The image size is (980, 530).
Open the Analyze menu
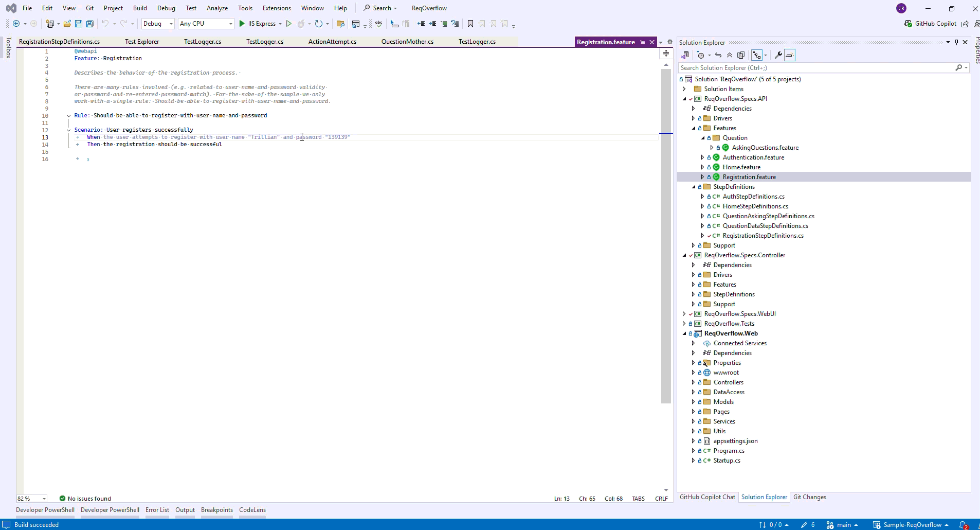217,8
